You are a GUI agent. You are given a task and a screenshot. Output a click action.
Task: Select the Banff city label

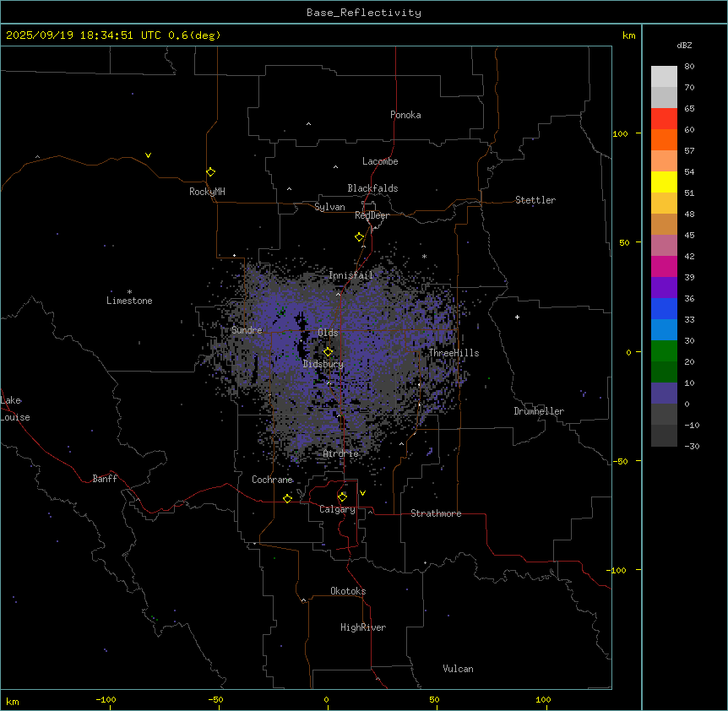tap(105, 479)
